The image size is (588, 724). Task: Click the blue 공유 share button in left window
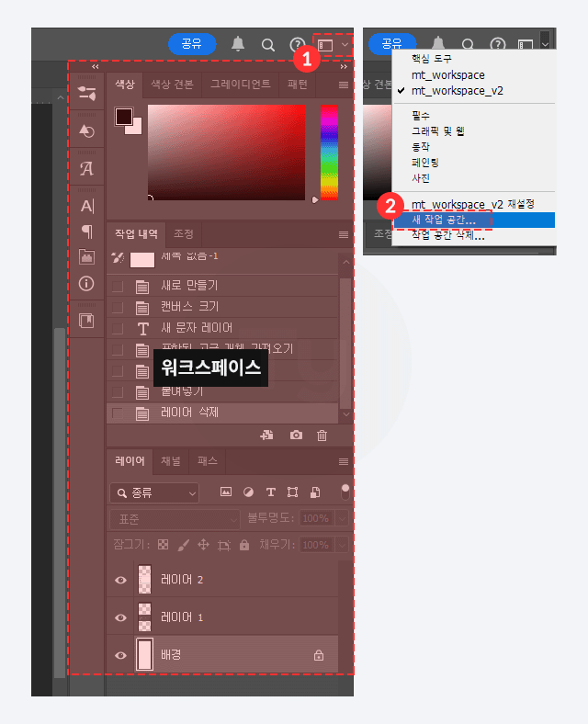pos(192,44)
